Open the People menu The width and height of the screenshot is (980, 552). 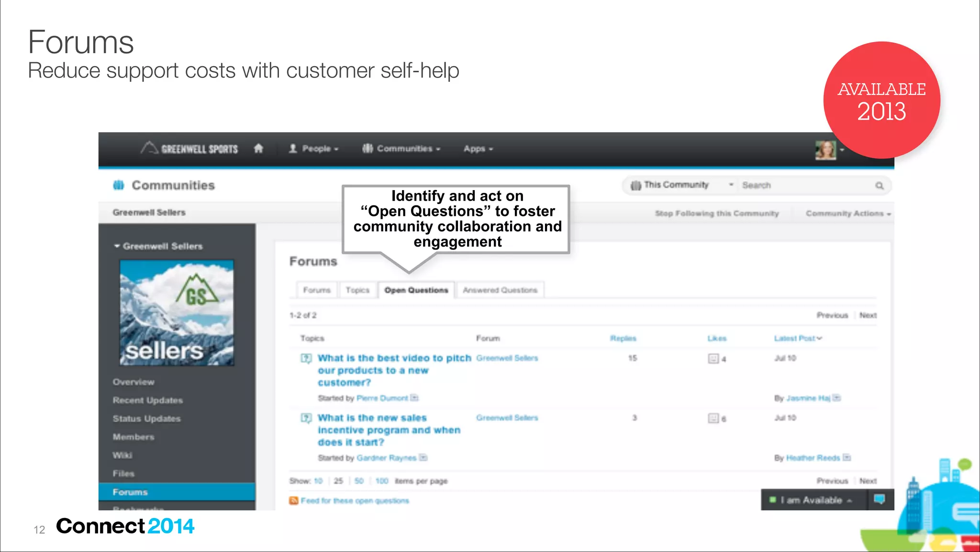pyautogui.click(x=314, y=148)
